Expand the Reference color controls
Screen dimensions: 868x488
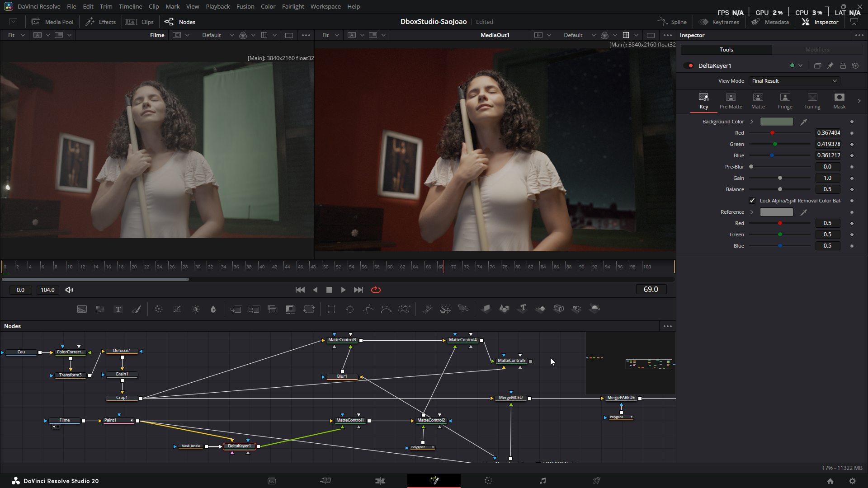pyautogui.click(x=752, y=212)
